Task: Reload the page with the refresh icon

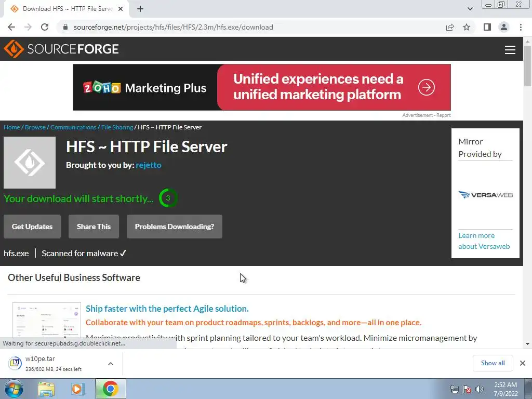Action: 45,27
